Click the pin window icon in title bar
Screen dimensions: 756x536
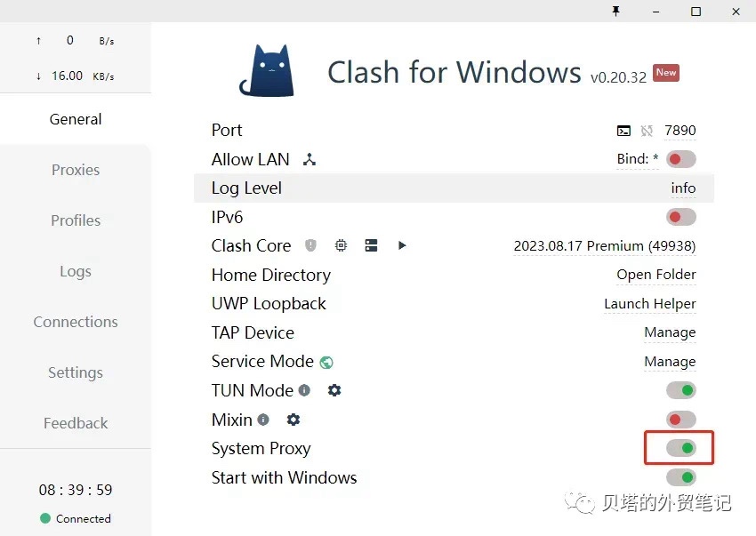click(615, 12)
